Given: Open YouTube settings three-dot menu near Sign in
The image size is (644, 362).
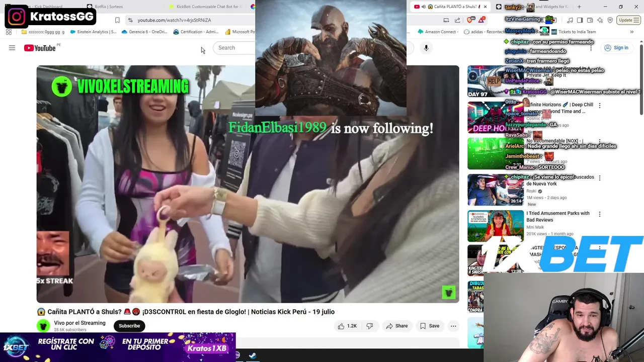Looking at the screenshot, I should 591,48.
